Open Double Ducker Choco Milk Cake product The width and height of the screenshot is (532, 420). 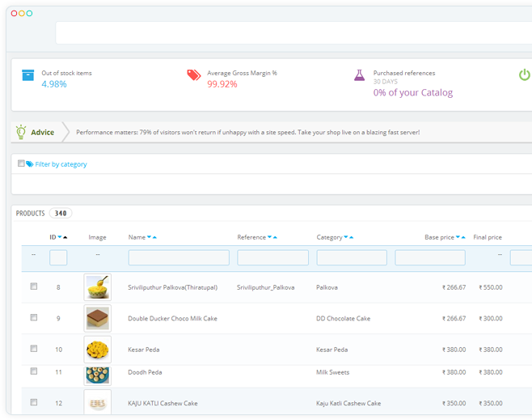172,319
